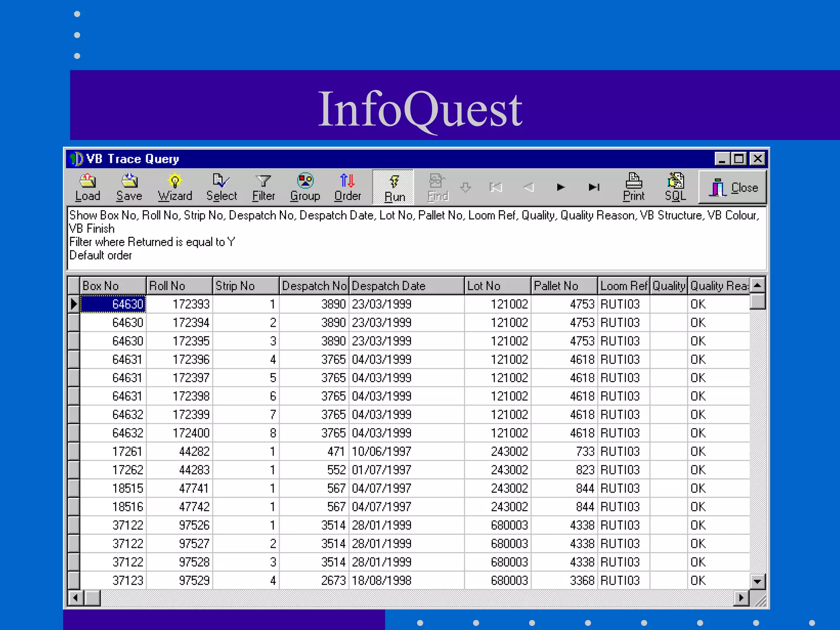Click the Strip No column header
Image resolution: width=840 pixels, height=630 pixels.
coord(246,286)
